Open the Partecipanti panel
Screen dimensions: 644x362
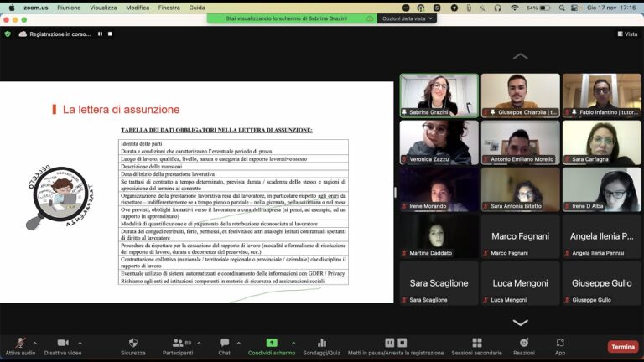tap(178, 346)
